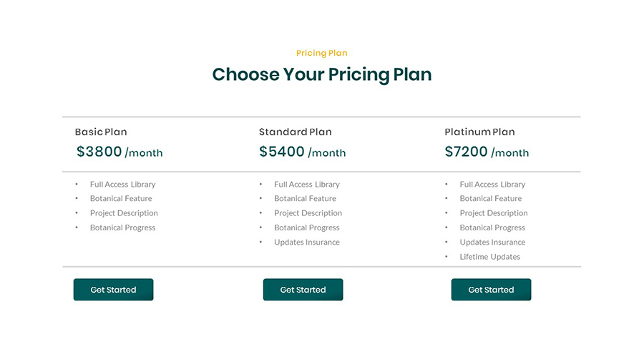Click the $7200 /month price
Viewport: 644px width, 362px height.
click(x=487, y=152)
